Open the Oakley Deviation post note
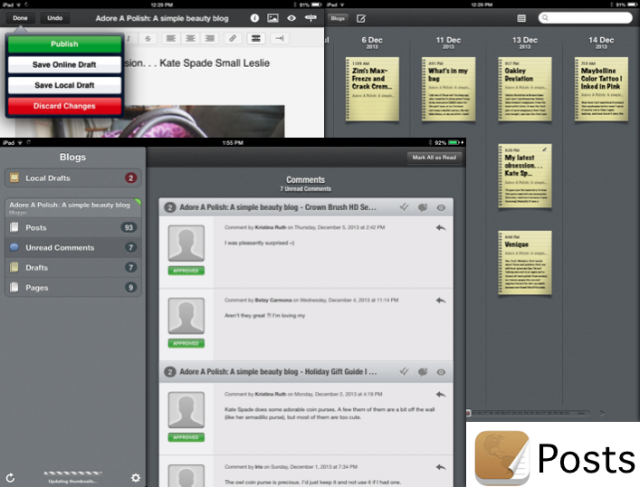The image size is (640, 488). 524,89
